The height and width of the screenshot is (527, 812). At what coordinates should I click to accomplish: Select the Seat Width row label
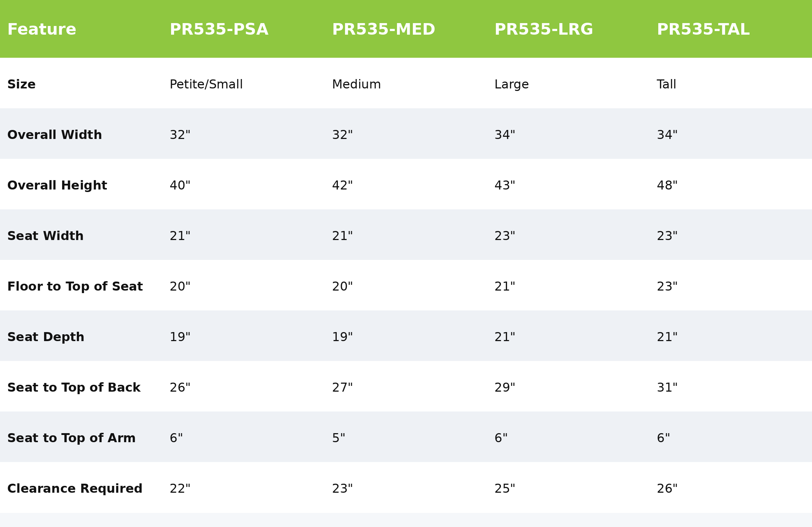pos(45,236)
